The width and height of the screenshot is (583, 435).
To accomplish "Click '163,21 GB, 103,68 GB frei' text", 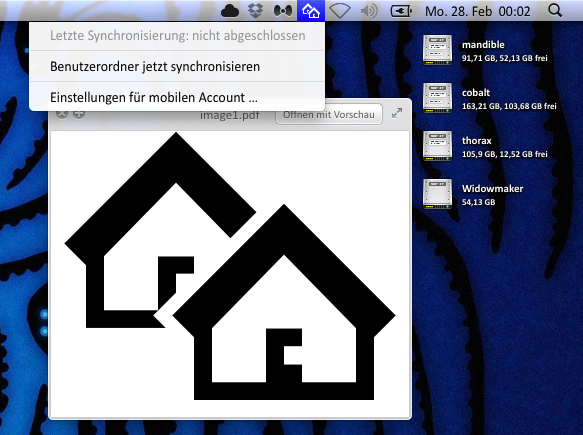I will [509, 106].
